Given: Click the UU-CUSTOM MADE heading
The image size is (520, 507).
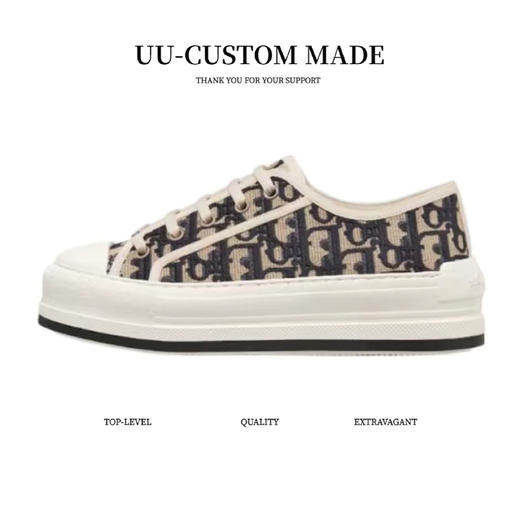Looking at the screenshot, I should (x=260, y=55).
